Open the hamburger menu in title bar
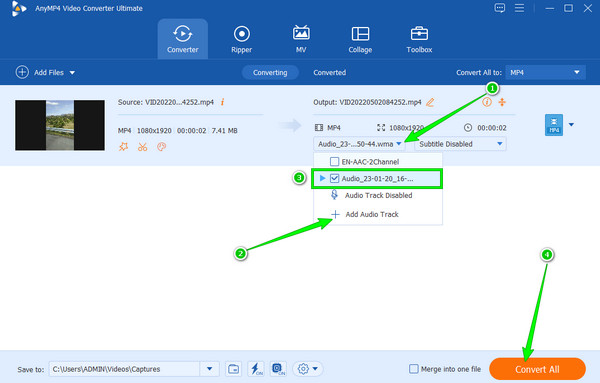This screenshot has height=383, width=600. [519, 8]
